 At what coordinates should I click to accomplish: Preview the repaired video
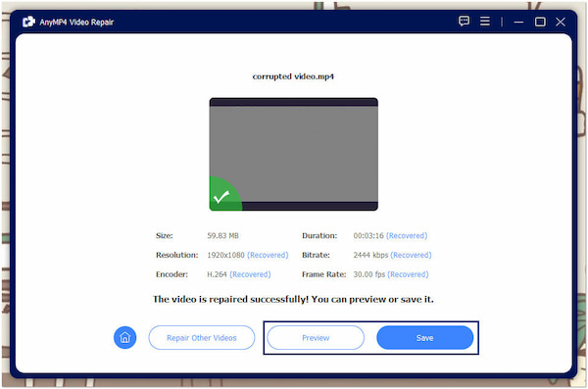(x=316, y=338)
